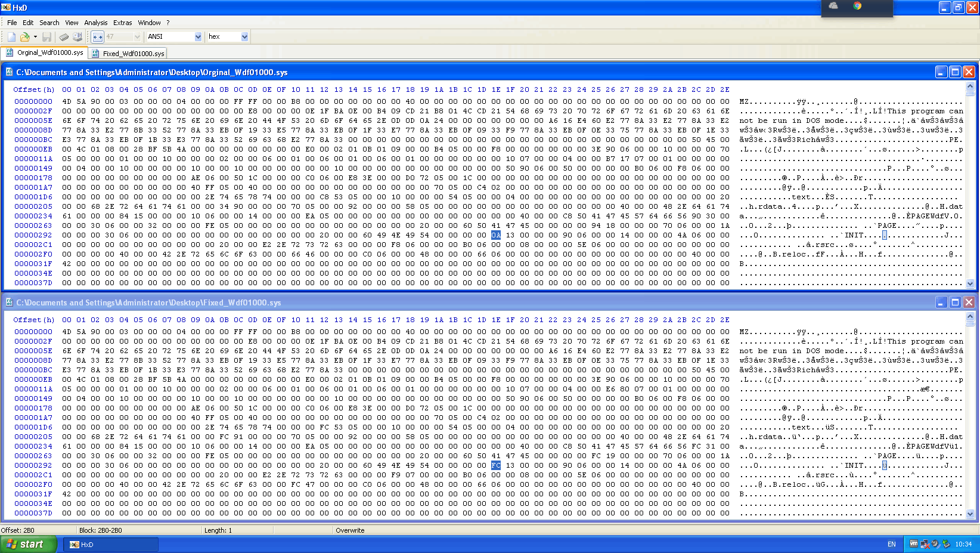Create a new file with the New icon
980x553 pixels.
[x=12, y=37]
